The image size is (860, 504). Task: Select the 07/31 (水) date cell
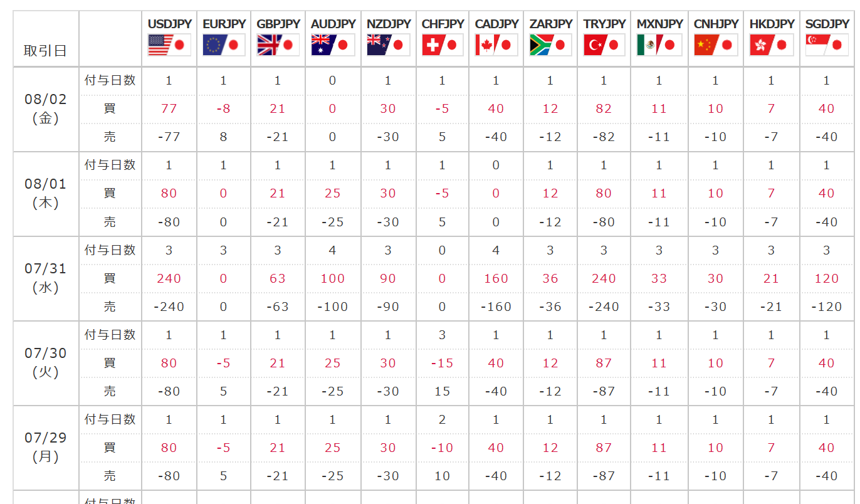click(x=46, y=278)
